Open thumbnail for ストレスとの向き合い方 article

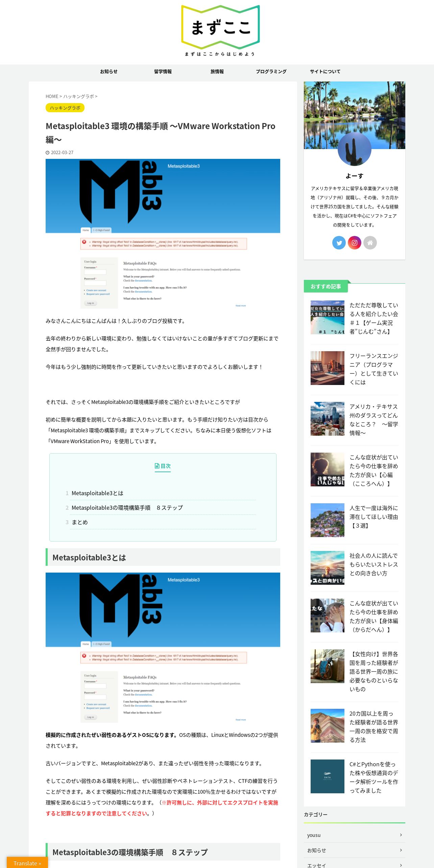[328, 568]
